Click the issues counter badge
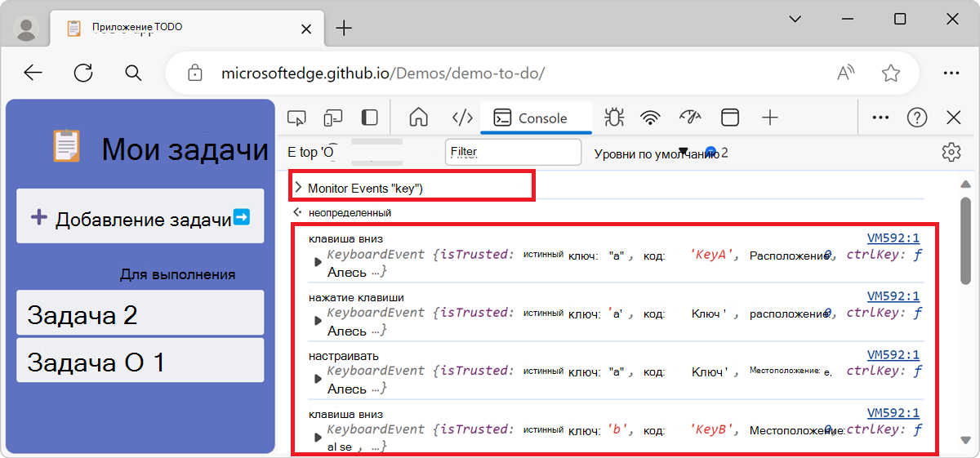This screenshot has width=980, height=458. (716, 153)
